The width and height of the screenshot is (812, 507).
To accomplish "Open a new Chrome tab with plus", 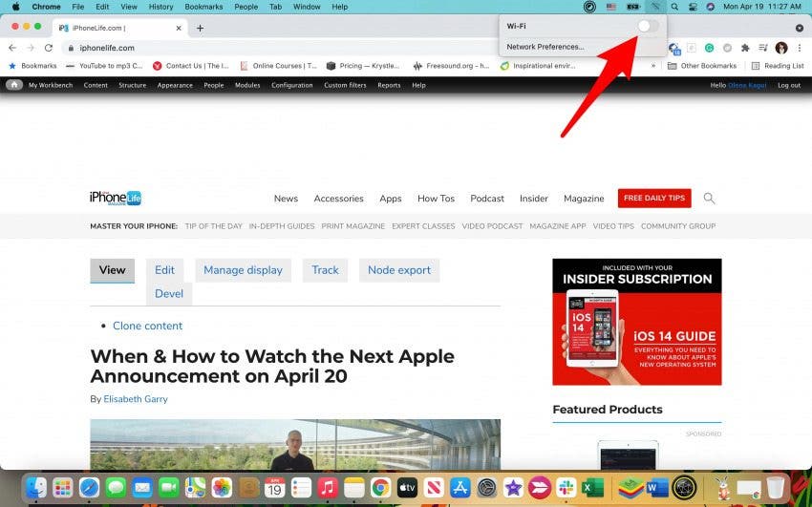I will (x=200, y=28).
